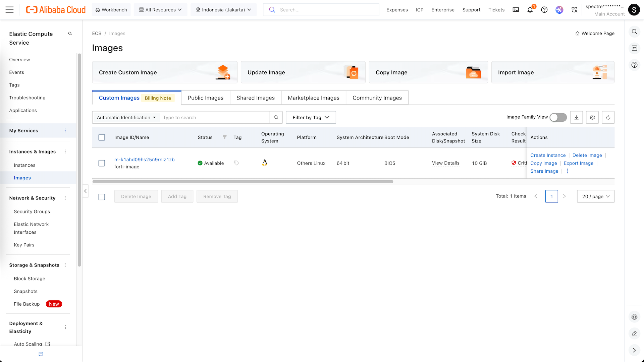Check the select-all header checkbox
Image resolution: width=644 pixels, height=362 pixels.
click(x=102, y=137)
